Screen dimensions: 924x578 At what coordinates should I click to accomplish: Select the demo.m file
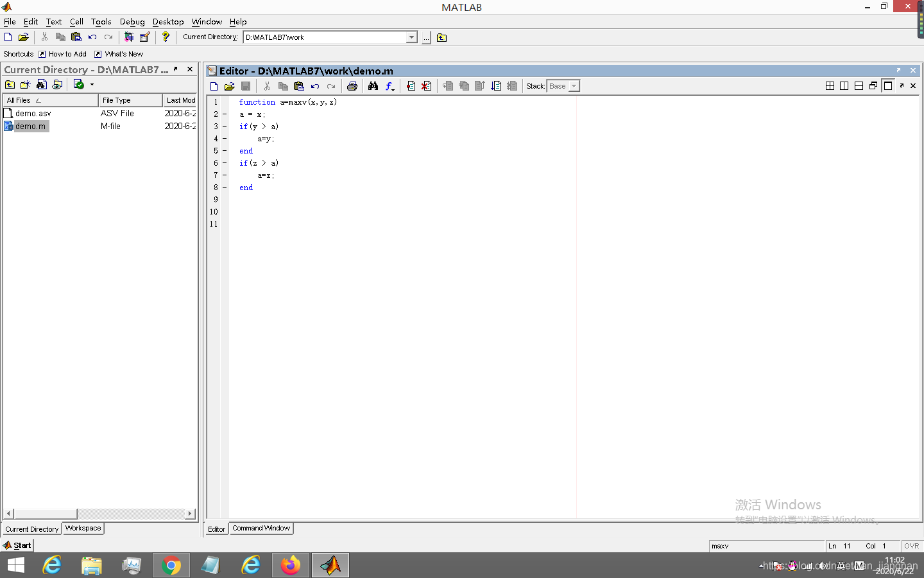pyautogui.click(x=31, y=127)
